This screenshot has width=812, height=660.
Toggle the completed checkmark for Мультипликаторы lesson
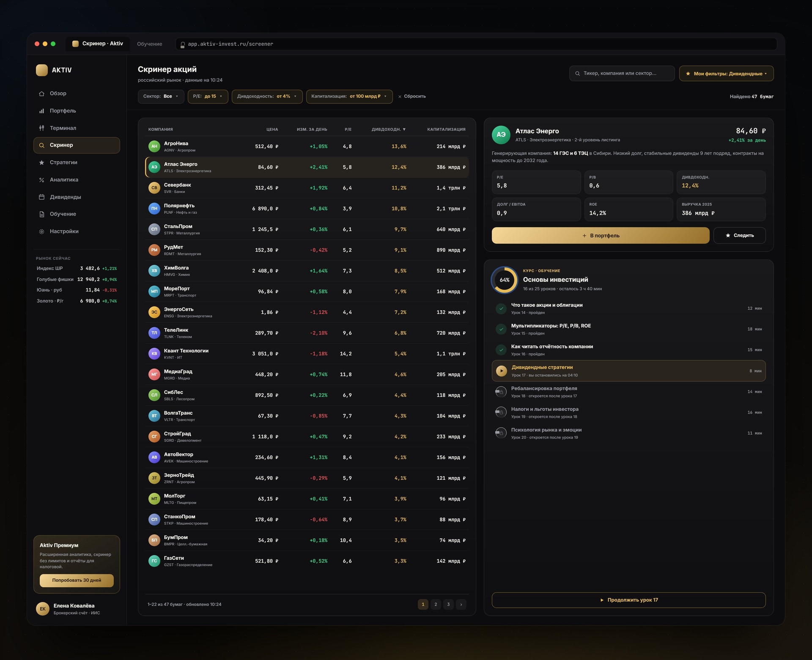[501, 329]
